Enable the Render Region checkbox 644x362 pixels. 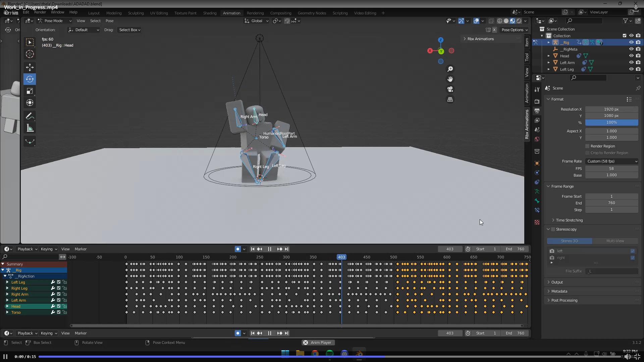(x=587, y=146)
